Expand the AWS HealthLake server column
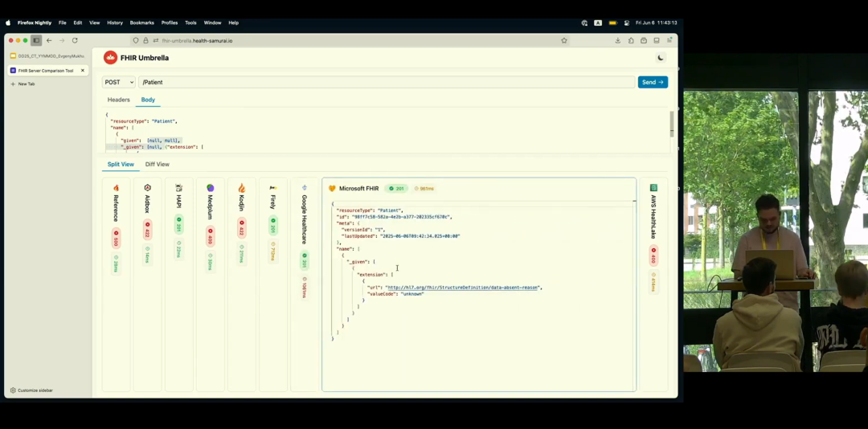 [653, 284]
